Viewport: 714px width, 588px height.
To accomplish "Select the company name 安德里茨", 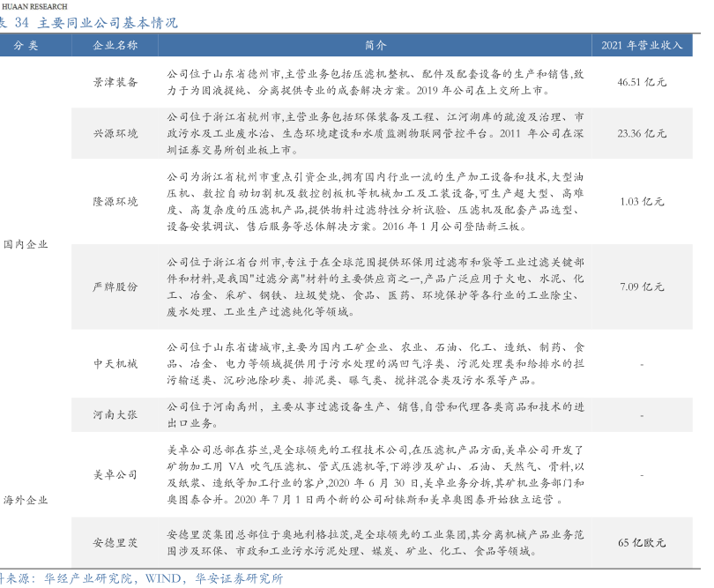I will point(115,543).
